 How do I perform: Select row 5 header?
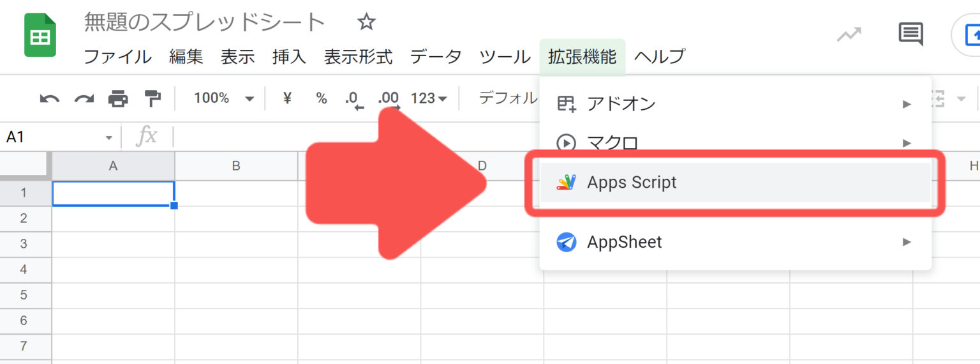[x=24, y=295]
